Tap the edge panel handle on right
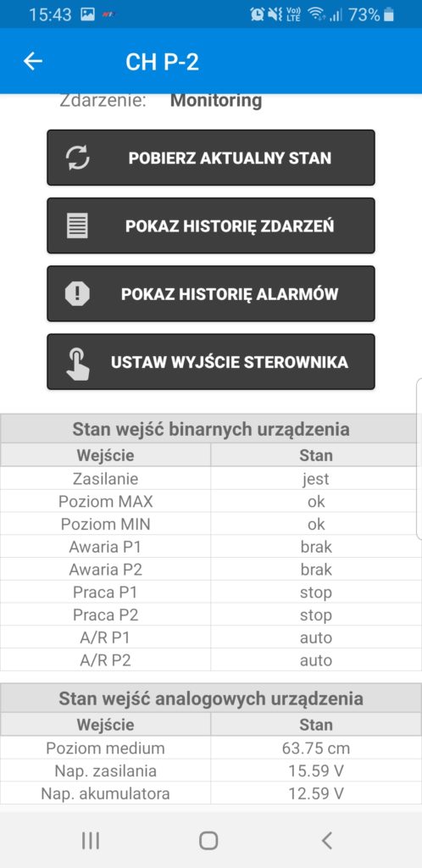 419,459
